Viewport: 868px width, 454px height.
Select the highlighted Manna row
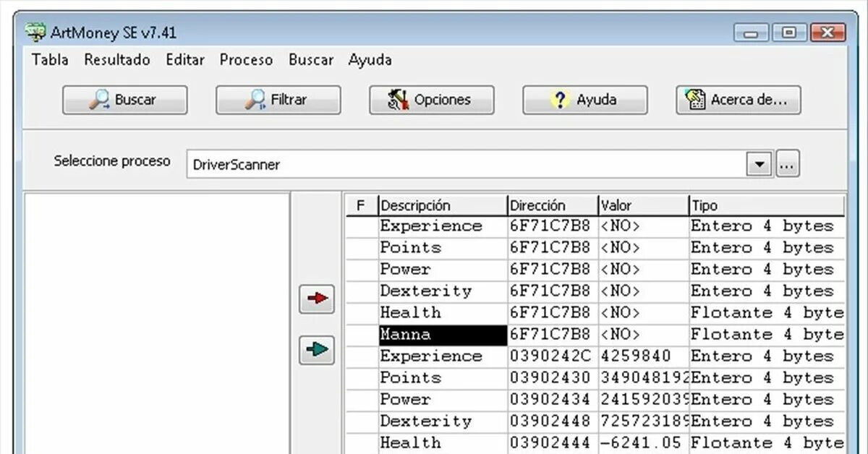pyautogui.click(x=595, y=335)
